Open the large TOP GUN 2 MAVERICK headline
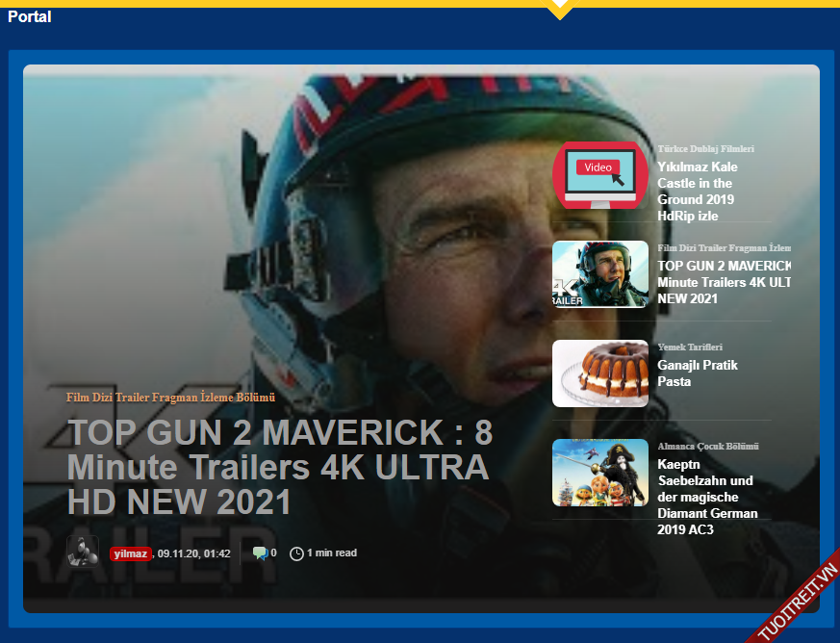Image resolution: width=840 pixels, height=643 pixels. [x=278, y=467]
